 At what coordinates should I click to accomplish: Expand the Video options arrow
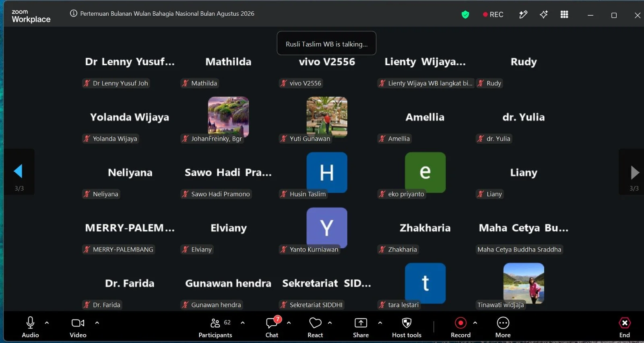click(x=97, y=323)
